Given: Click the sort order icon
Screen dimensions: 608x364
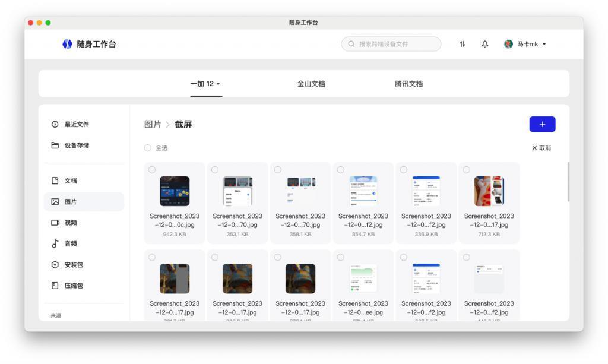Looking at the screenshot, I should pos(463,43).
